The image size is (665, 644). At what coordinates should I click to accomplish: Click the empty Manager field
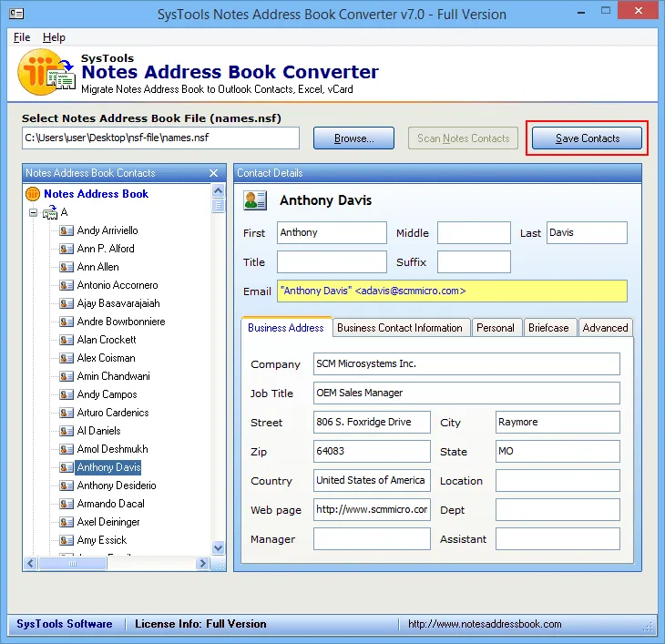[372, 539]
